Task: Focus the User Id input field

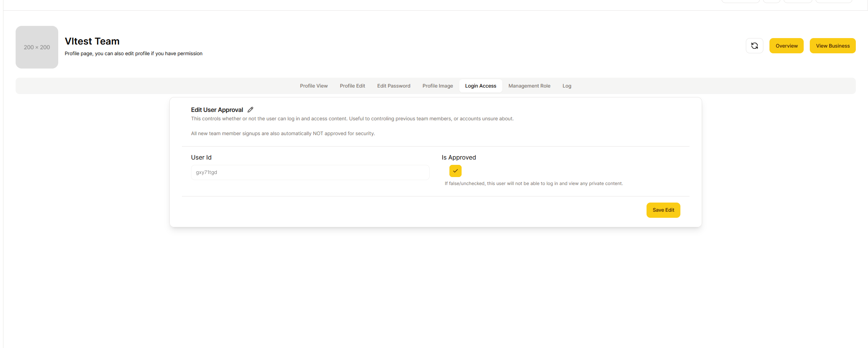Action: pyautogui.click(x=310, y=172)
